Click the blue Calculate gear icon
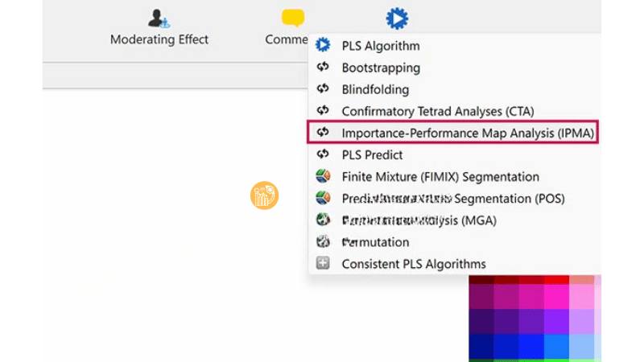 pyautogui.click(x=396, y=18)
